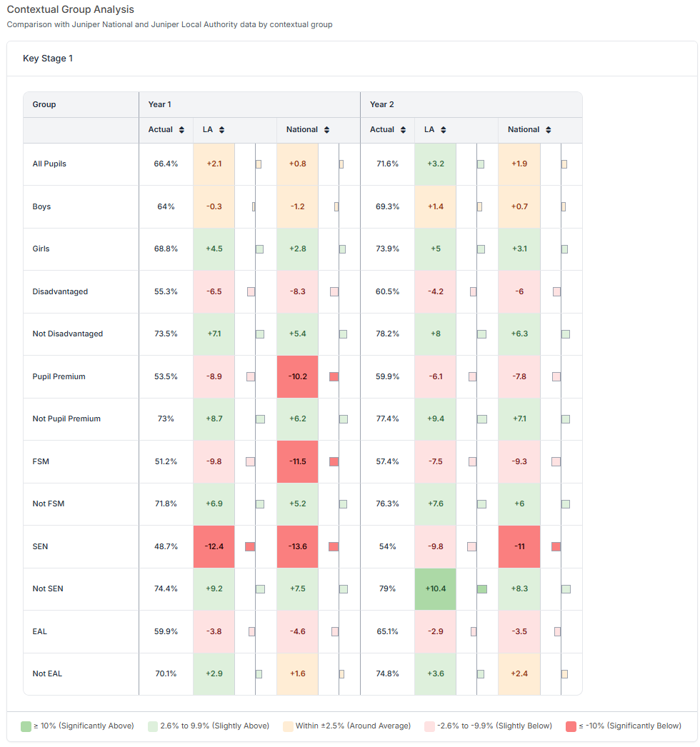Image resolution: width=700 pixels, height=747 pixels.
Task: Click the -13.6 SEN National cell
Action: tap(298, 546)
